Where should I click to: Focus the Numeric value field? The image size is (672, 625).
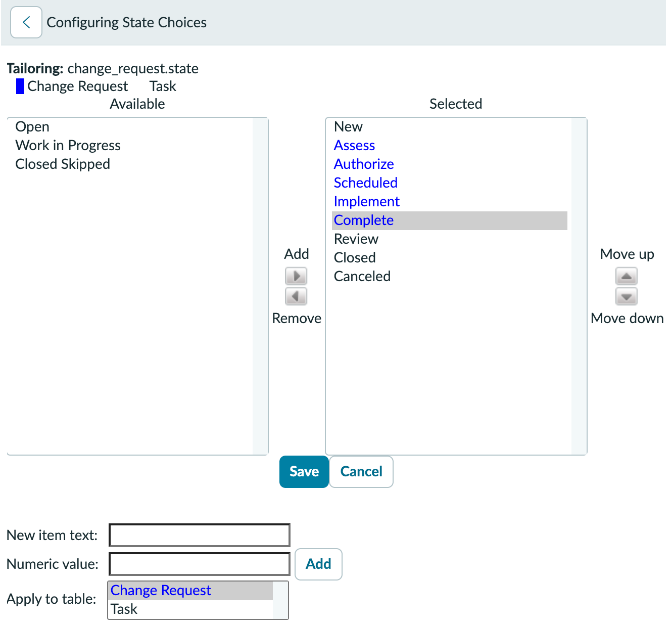(200, 564)
